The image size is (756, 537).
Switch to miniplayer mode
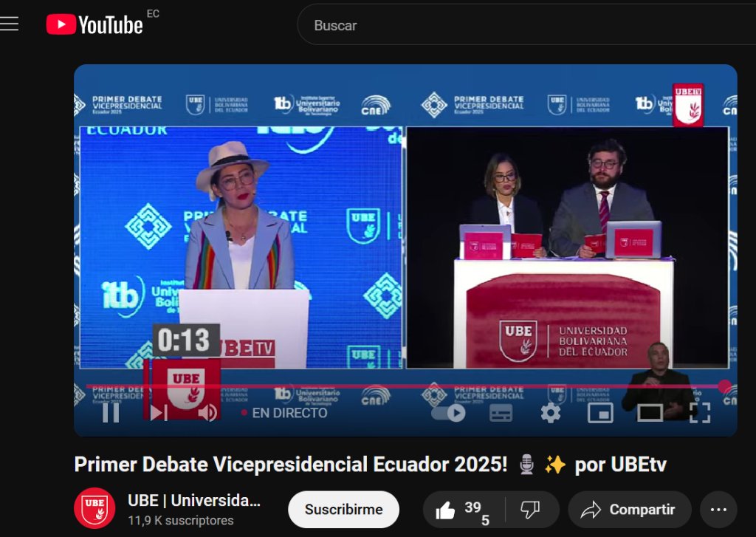[x=600, y=413]
